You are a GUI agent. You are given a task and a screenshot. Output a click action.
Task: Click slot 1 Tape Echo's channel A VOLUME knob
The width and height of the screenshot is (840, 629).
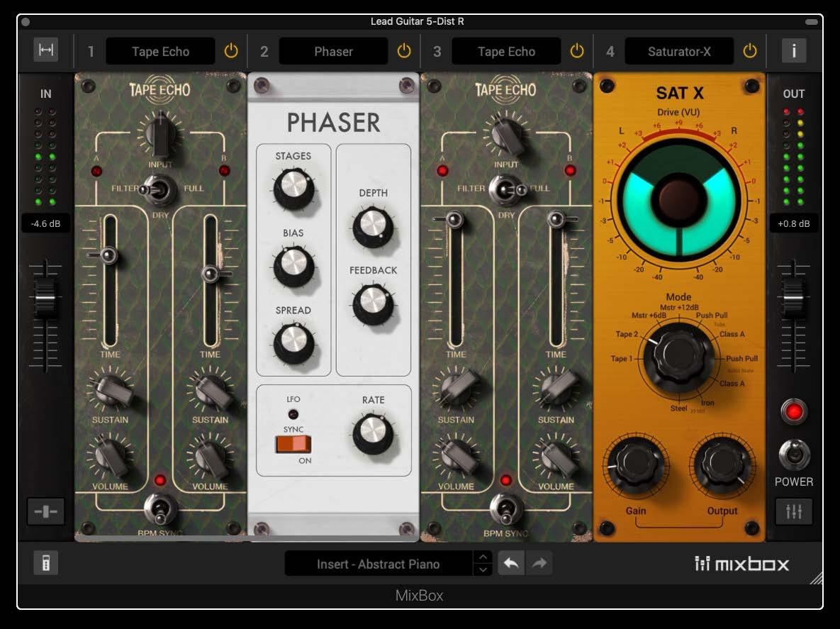[111, 457]
